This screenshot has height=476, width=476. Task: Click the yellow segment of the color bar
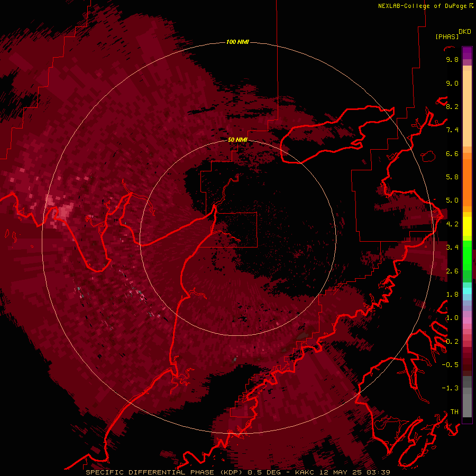pos(467,226)
